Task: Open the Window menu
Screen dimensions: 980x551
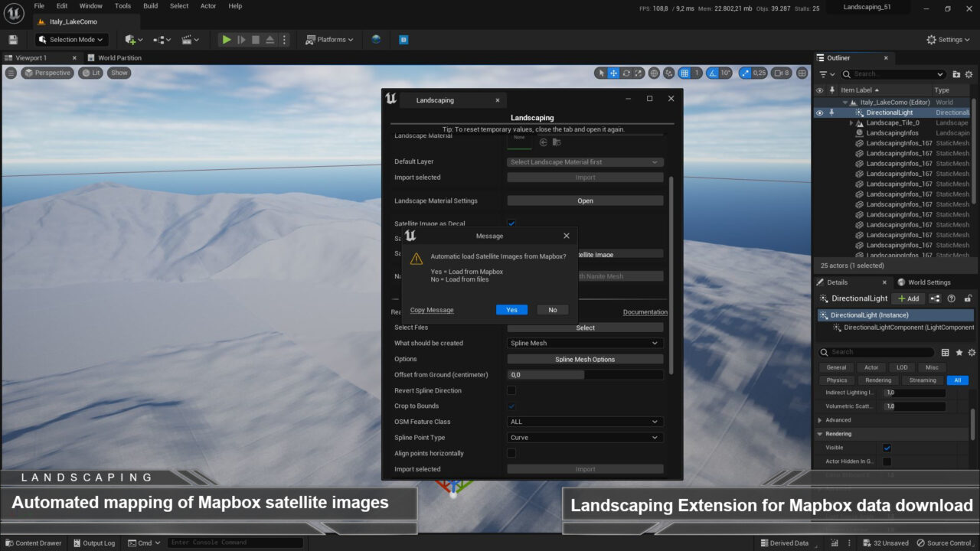Action: point(90,5)
